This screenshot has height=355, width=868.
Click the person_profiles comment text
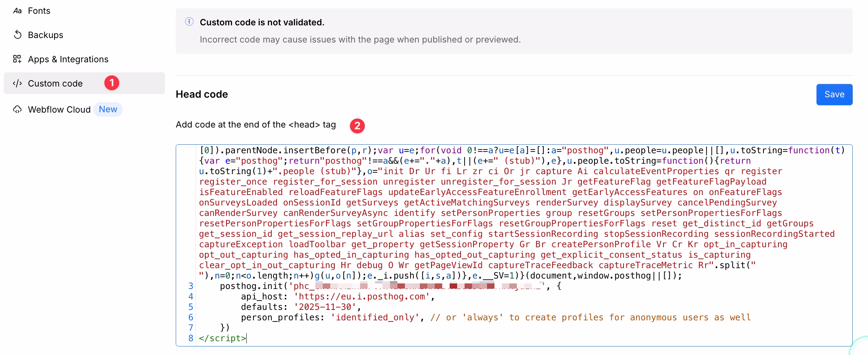click(x=590, y=318)
